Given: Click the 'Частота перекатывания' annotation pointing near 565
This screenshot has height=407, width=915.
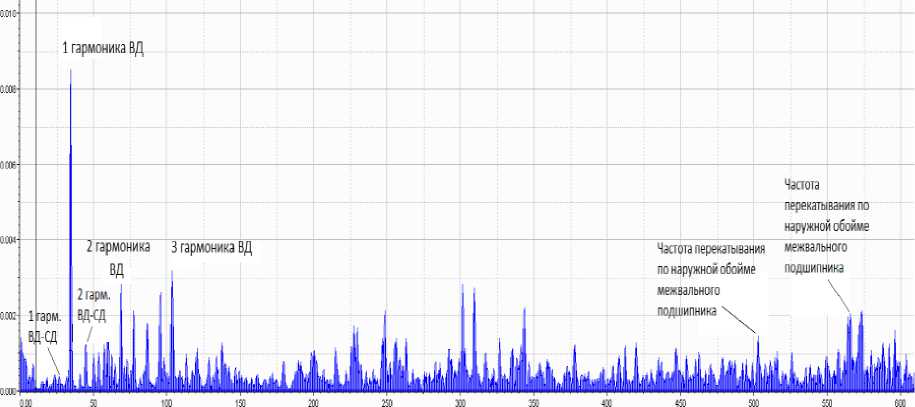Looking at the screenshot, I should (x=827, y=226).
